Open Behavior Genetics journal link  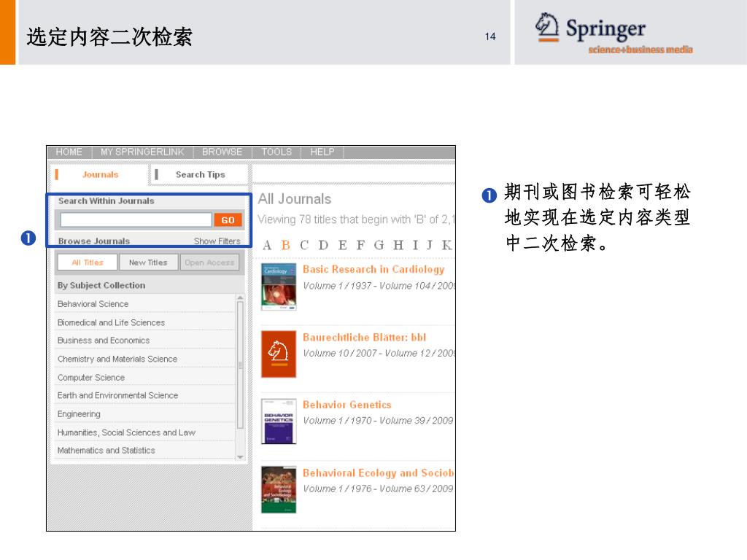[x=347, y=405]
